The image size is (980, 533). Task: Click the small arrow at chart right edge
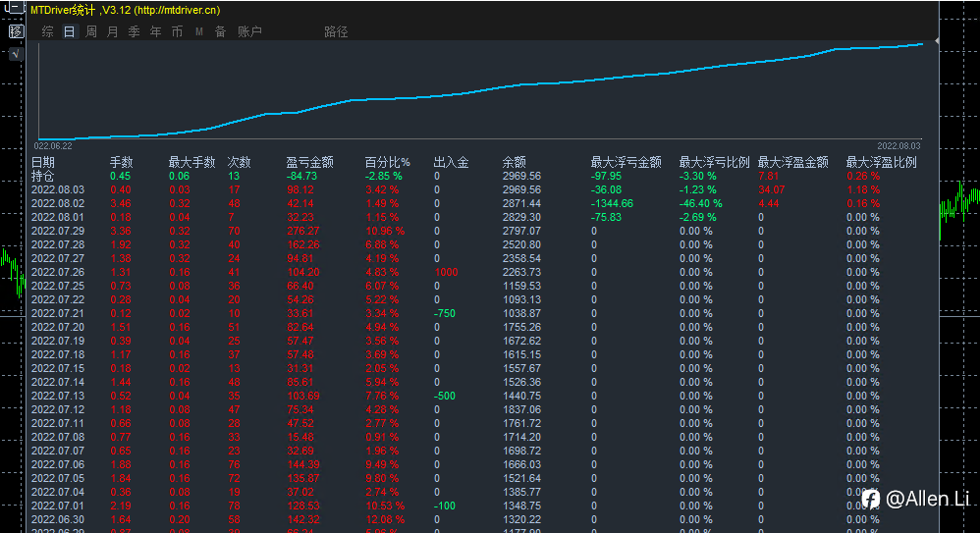click(x=936, y=41)
